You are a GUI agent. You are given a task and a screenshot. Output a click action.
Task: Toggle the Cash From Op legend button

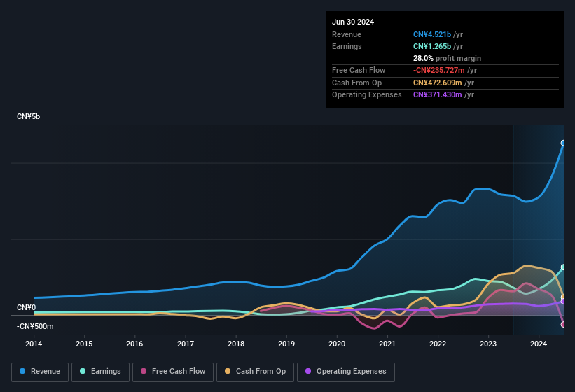click(x=255, y=372)
